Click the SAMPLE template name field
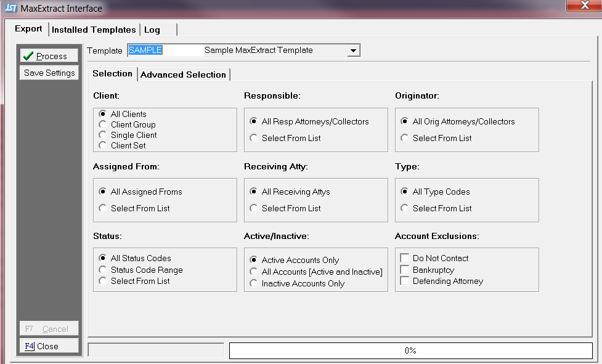Viewport: 602px width, 364px height. tap(164, 51)
